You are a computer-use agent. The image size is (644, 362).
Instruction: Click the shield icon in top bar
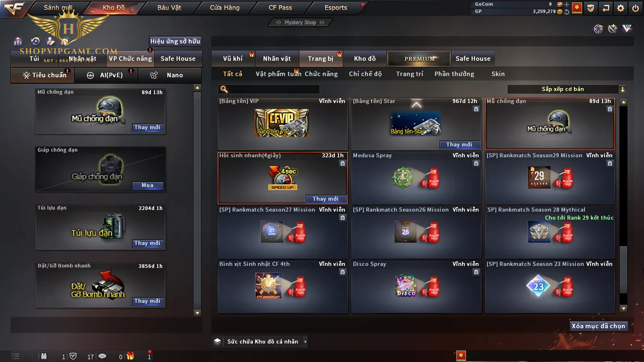click(591, 8)
